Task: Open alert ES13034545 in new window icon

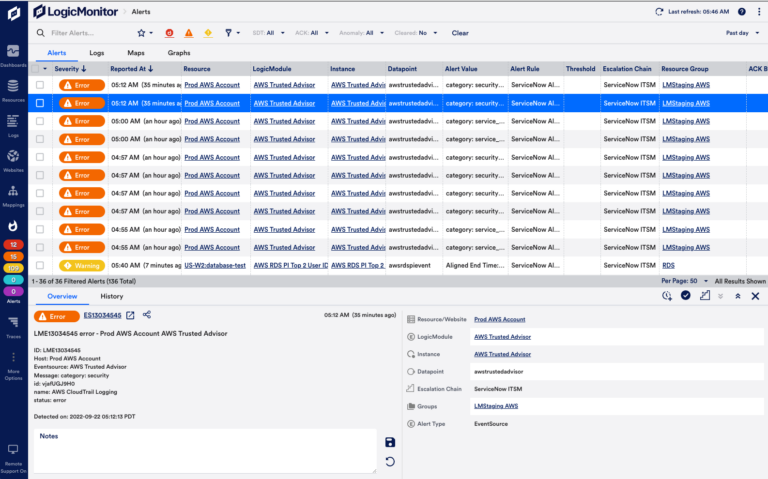Action: coord(130,315)
